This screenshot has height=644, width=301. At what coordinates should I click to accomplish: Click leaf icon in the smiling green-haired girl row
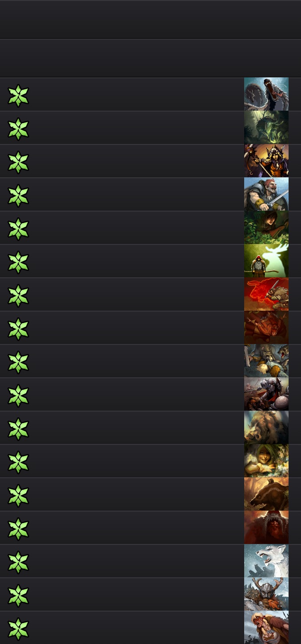point(18,462)
